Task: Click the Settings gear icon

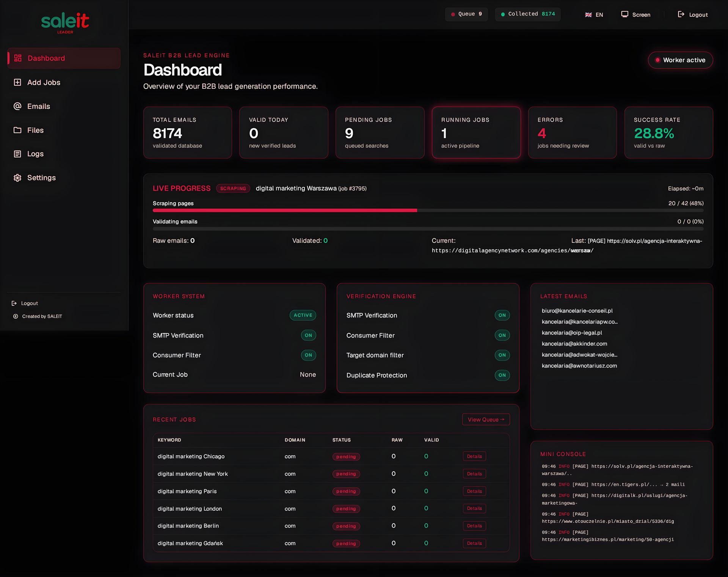Action: [x=17, y=178]
